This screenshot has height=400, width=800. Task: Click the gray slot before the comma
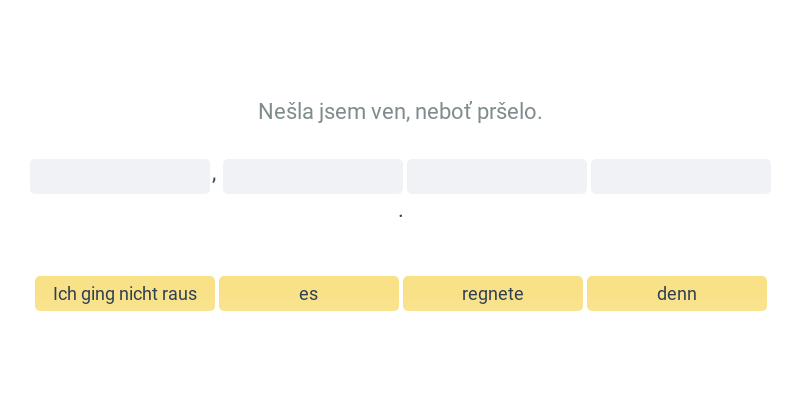coord(120,176)
